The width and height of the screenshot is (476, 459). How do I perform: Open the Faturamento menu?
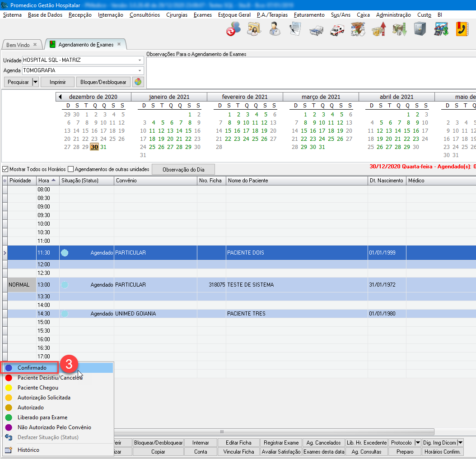[309, 15]
